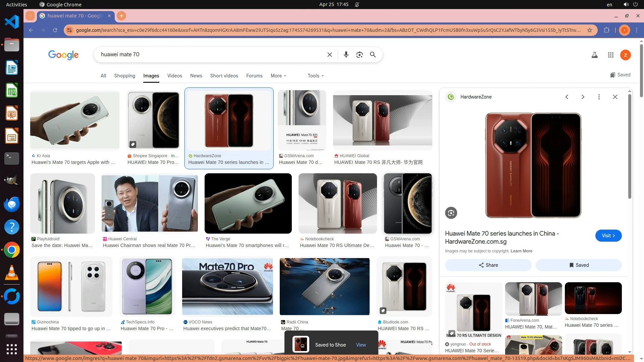
Task: Open Google apps grid icon
Action: [610, 55]
